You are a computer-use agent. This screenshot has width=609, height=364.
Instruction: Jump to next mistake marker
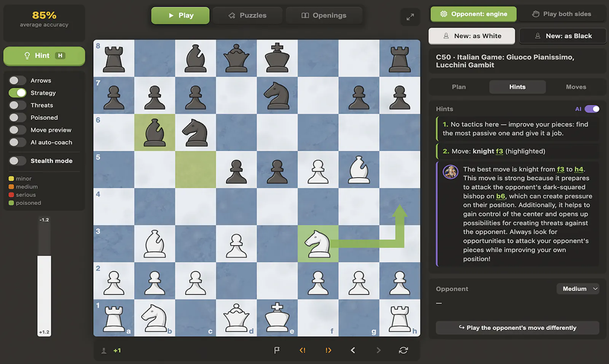click(328, 350)
